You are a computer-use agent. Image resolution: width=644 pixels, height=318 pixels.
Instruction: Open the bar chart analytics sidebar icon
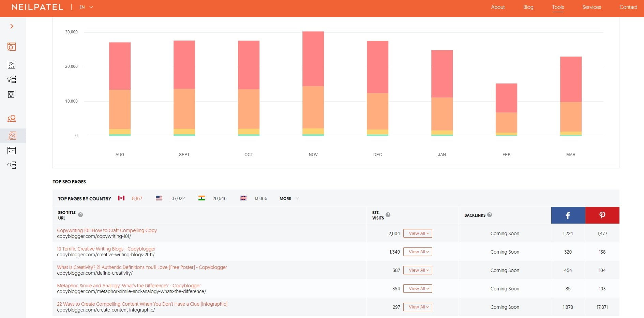tap(12, 65)
